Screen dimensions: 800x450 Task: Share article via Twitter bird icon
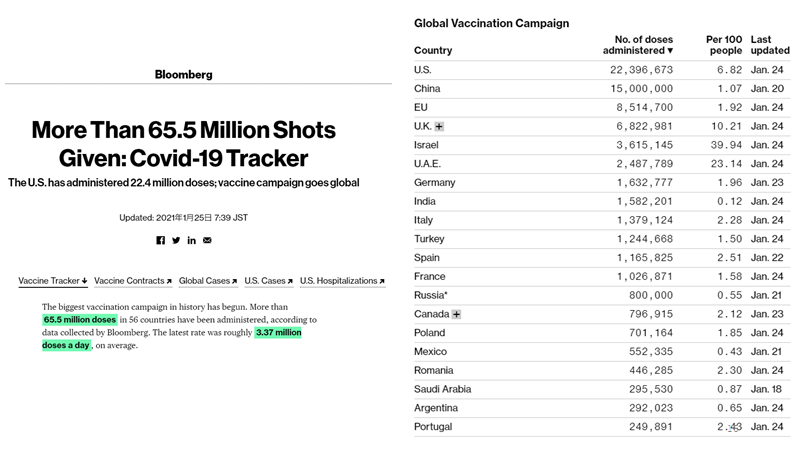pyautogui.click(x=176, y=240)
